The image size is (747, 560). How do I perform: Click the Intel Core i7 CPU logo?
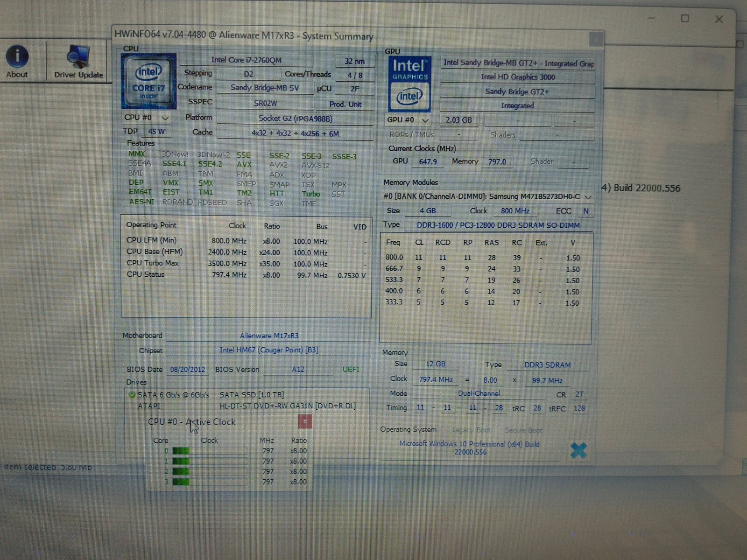148,81
